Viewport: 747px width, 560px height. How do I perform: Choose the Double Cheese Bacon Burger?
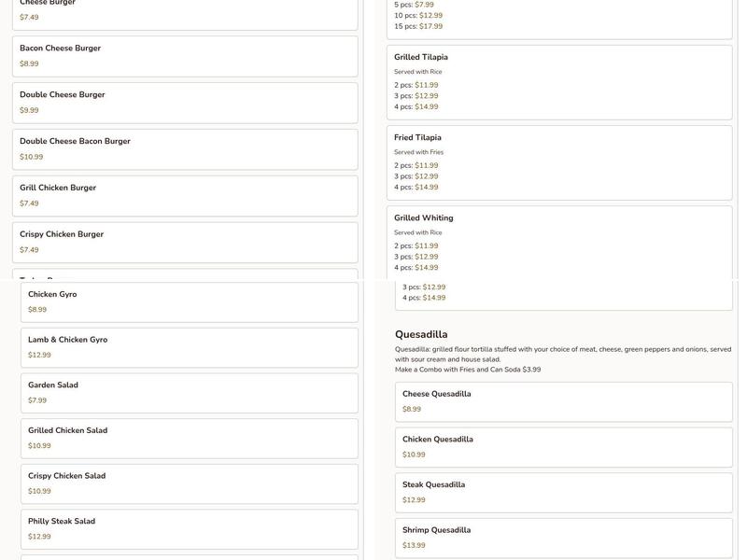pos(185,149)
